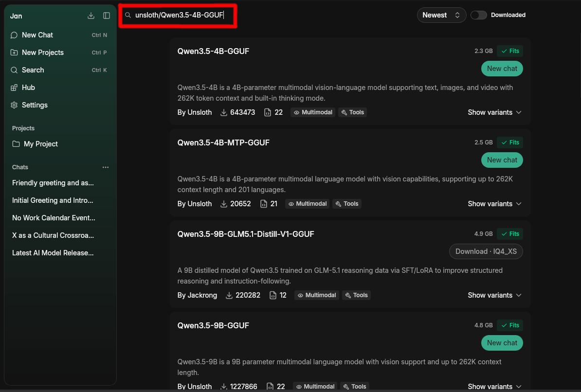Click Tools tag on Qwen3.5-9B-GLM5.1-Distill card

357,295
